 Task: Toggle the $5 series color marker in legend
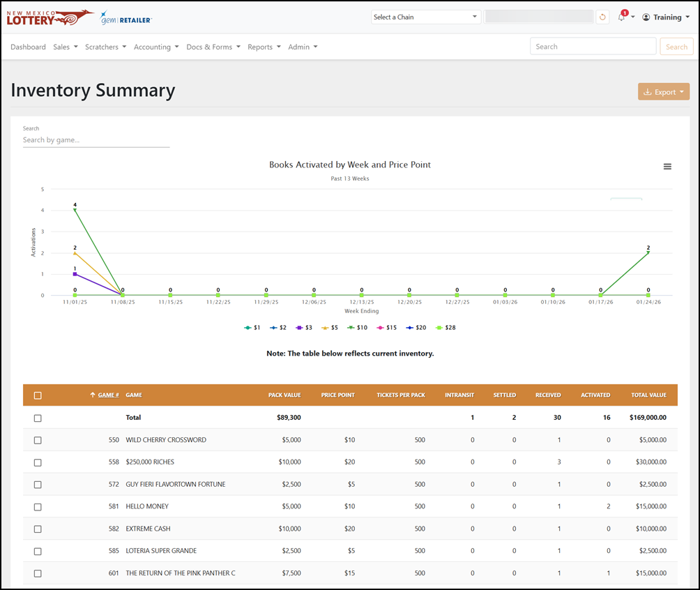click(325, 327)
